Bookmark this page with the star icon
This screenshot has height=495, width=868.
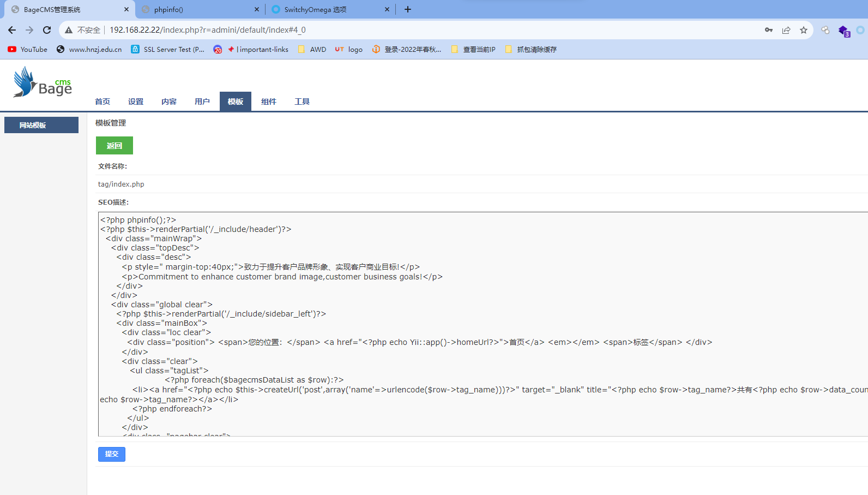point(804,30)
